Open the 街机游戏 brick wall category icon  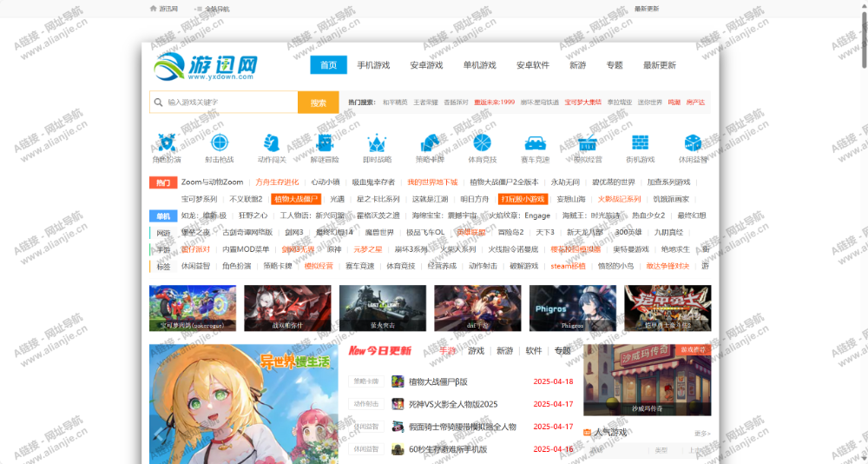640,143
